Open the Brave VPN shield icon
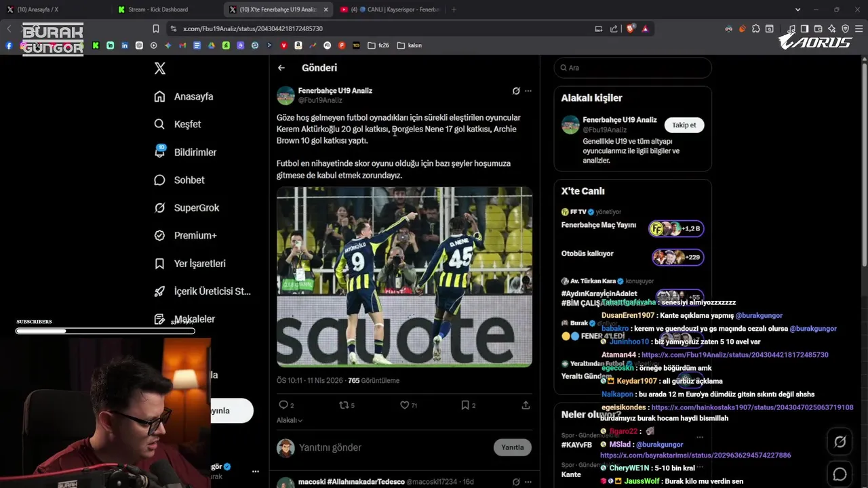Image resolution: width=868 pixels, height=488 pixels. click(x=846, y=28)
